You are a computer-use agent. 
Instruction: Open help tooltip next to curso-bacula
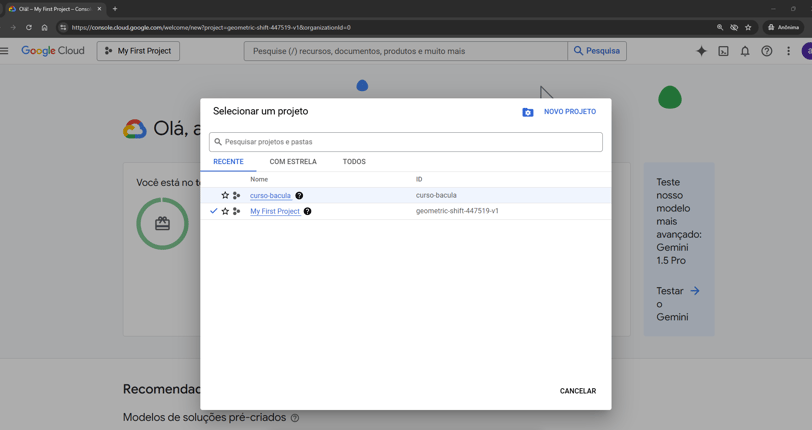(x=299, y=195)
